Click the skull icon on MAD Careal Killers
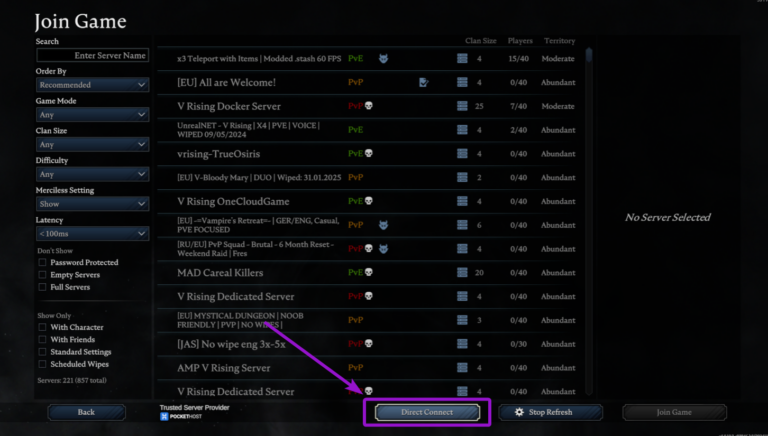768x436 pixels. click(x=369, y=272)
